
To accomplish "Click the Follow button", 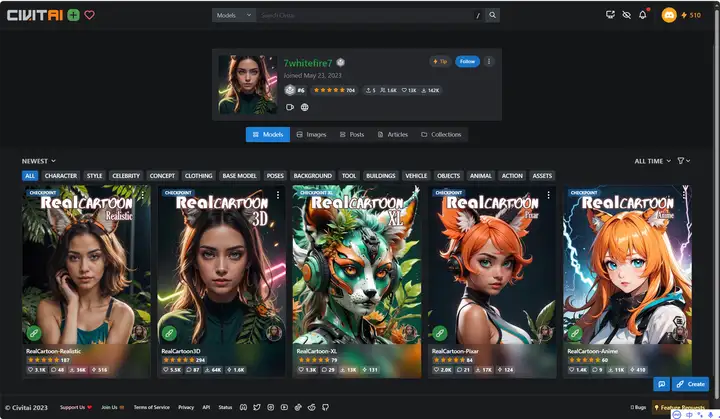I will (x=467, y=61).
